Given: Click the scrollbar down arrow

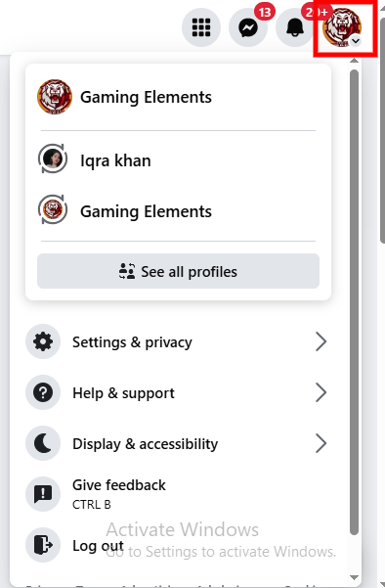Looking at the screenshot, I should [355, 577].
